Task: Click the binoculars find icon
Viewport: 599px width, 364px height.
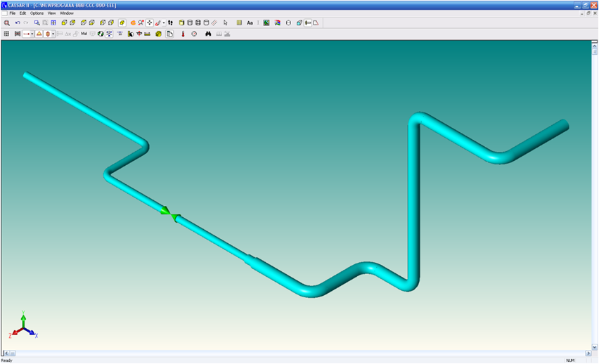Action: click(208, 34)
